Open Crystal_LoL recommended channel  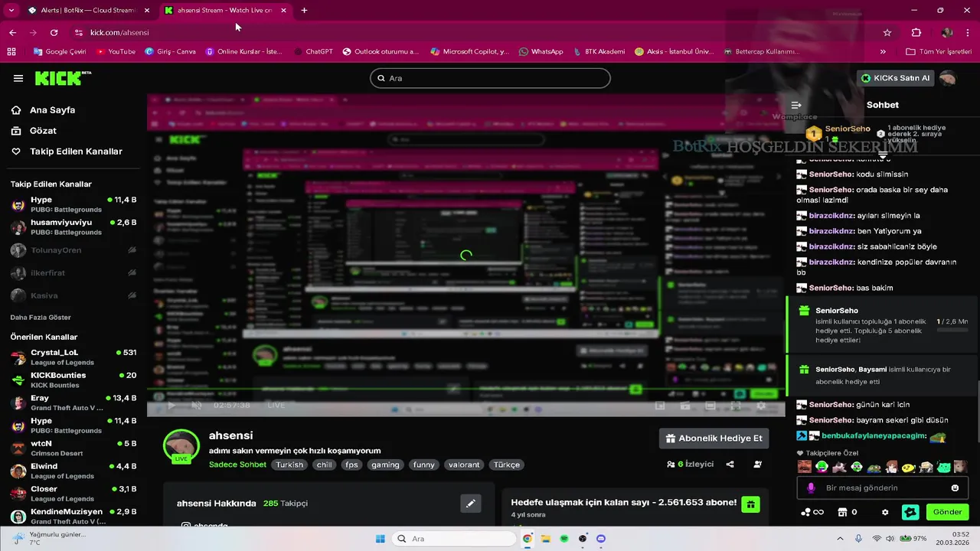point(73,357)
